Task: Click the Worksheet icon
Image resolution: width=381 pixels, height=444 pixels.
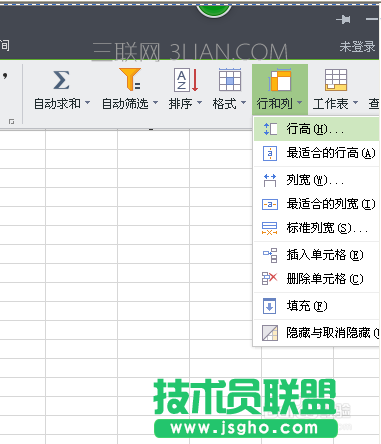Action: pyautogui.click(x=336, y=80)
